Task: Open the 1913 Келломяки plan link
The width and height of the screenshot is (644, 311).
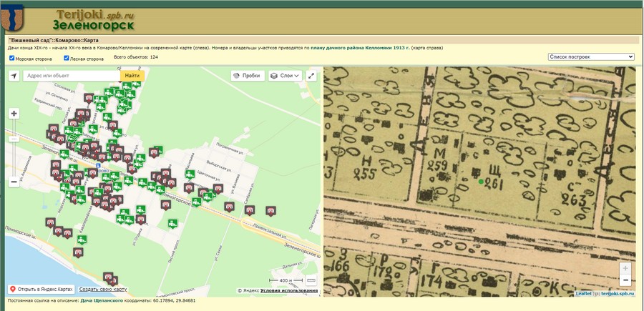Action: (x=360, y=48)
